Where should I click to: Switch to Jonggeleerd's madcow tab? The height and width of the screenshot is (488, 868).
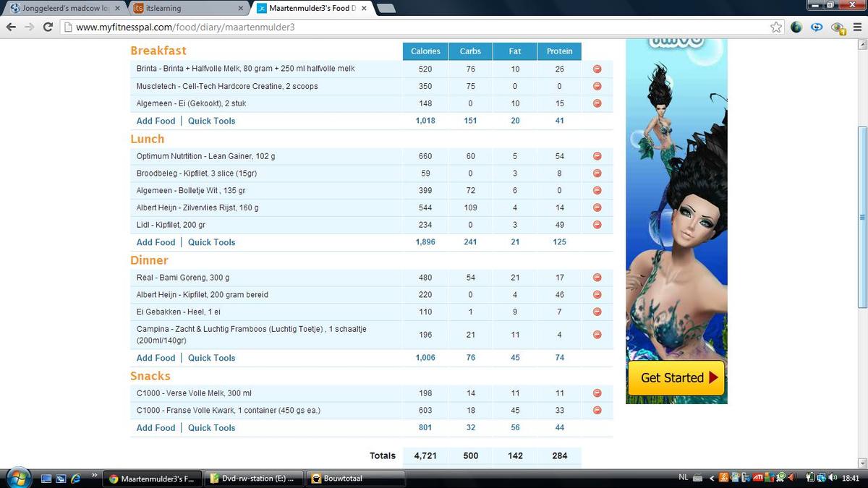click(61, 9)
